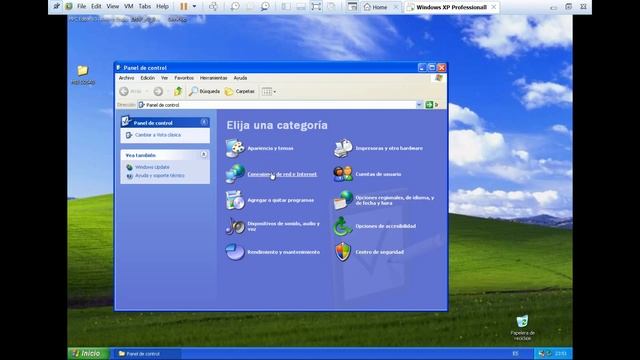Viewport: 640px width, 360px height.
Task: Click the ES language indicator in taskbar
Action: [516, 353]
